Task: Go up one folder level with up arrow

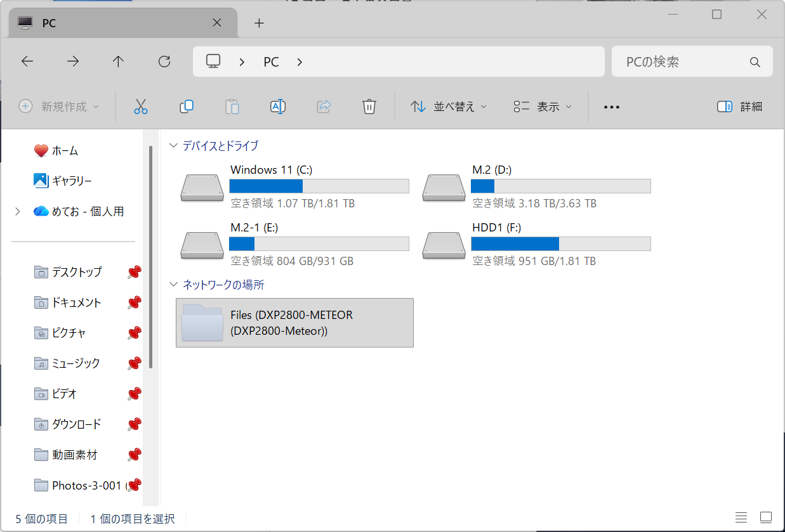Action: (x=118, y=62)
